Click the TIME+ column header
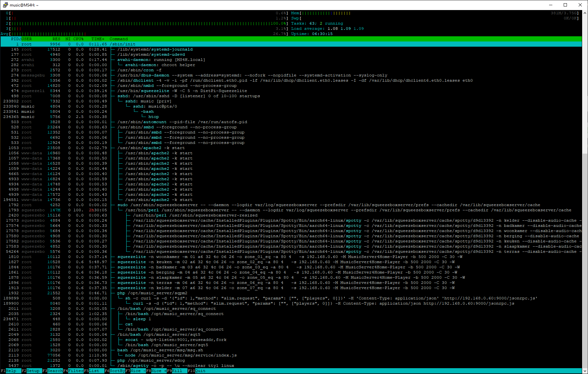 pyautogui.click(x=98, y=39)
